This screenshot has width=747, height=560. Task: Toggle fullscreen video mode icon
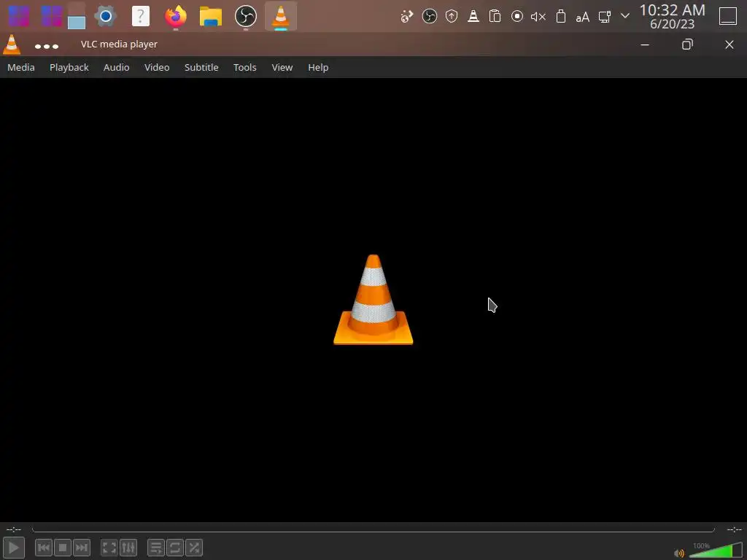pos(109,548)
